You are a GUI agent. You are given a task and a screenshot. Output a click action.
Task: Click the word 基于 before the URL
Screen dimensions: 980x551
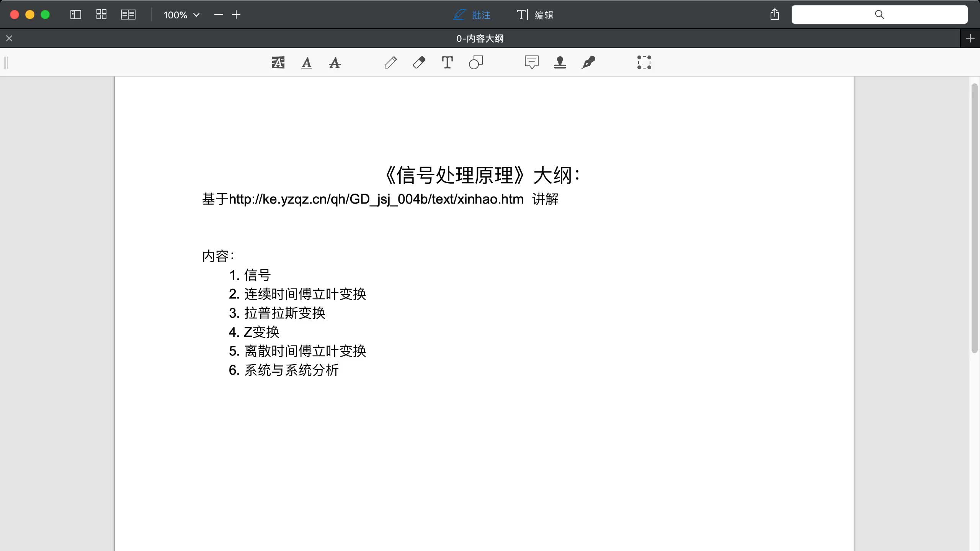[215, 199]
